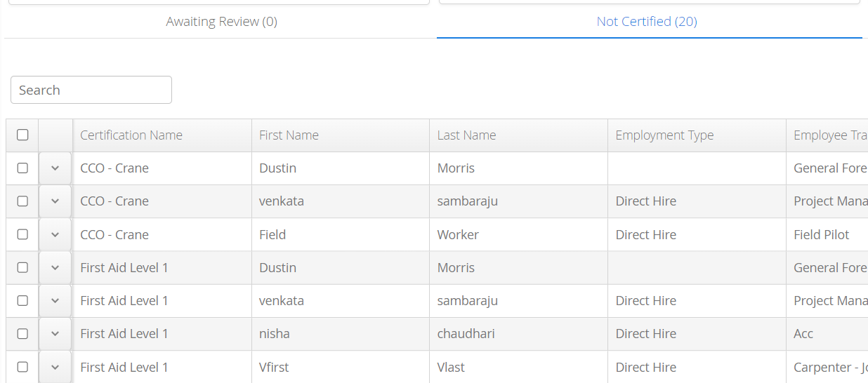This screenshot has height=383, width=868.
Task: Expand Dustin Morris First Aid Level 1 row
Action: (55, 267)
